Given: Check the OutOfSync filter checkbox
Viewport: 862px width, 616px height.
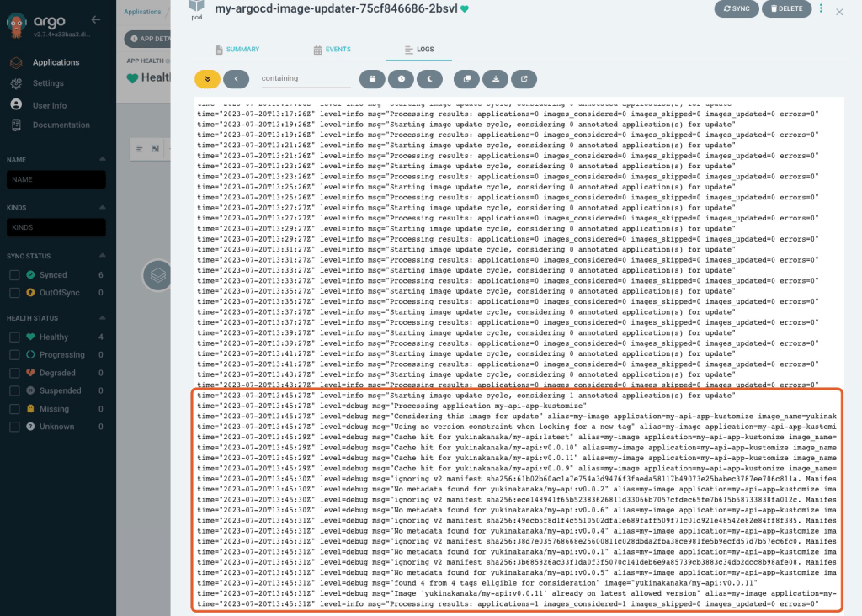Looking at the screenshot, I should tap(14, 293).
